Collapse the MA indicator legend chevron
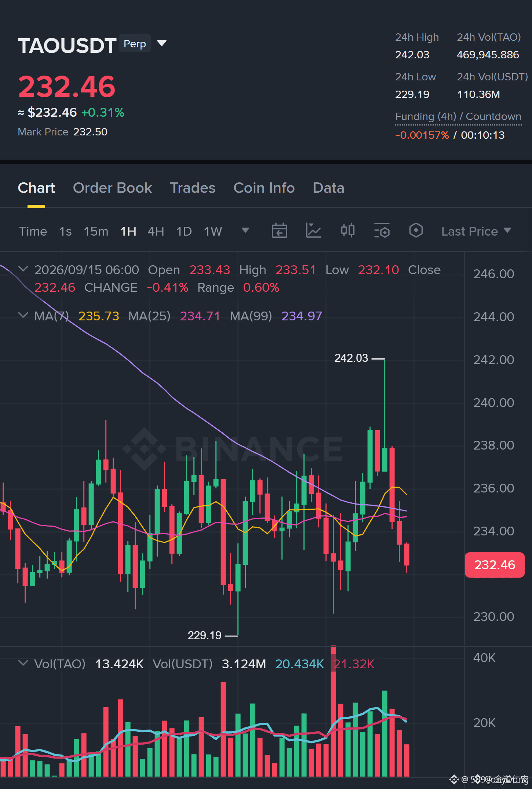The width and height of the screenshot is (532, 789). [23, 315]
